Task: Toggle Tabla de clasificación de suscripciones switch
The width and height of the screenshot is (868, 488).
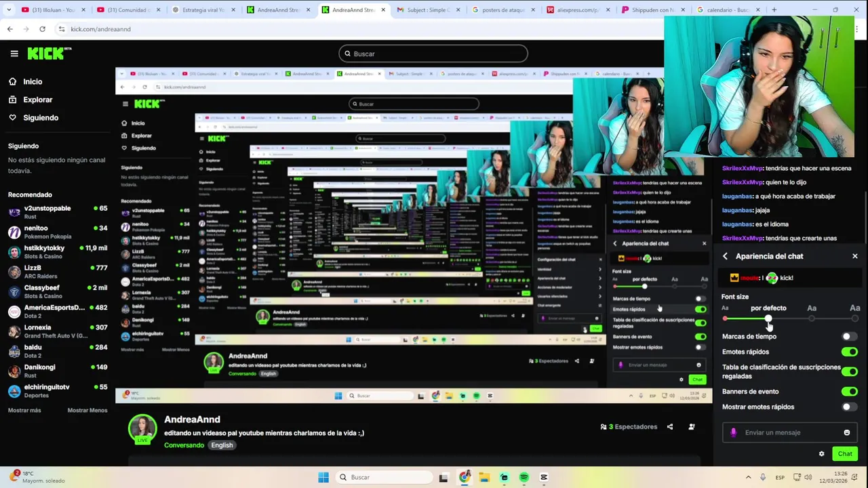Action: click(x=849, y=371)
